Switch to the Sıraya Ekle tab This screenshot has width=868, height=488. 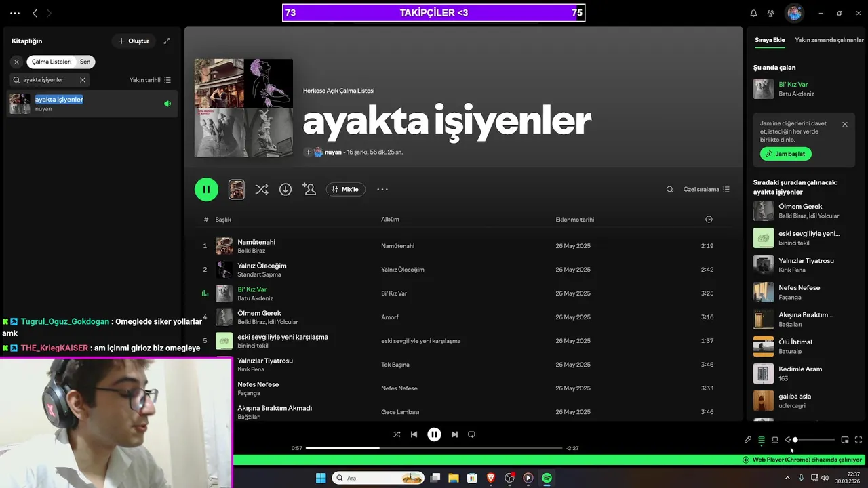pos(770,40)
